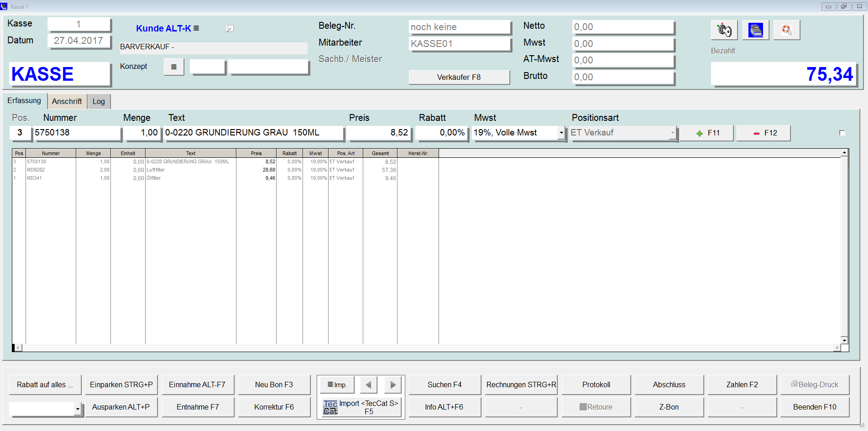Viewport: 868px width, 431px height.
Task: Open the Log tab
Action: tap(99, 101)
